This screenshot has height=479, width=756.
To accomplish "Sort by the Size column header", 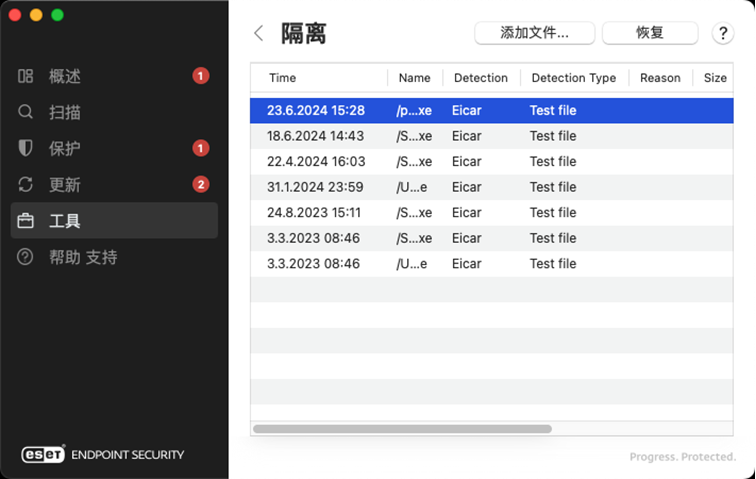I will 714,78.
